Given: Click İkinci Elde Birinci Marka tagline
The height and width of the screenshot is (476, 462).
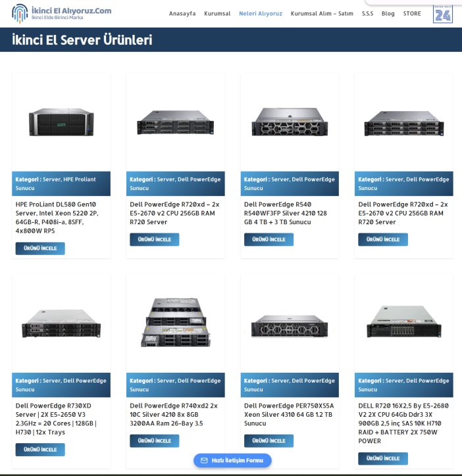Looking at the screenshot, I should click(57, 17).
